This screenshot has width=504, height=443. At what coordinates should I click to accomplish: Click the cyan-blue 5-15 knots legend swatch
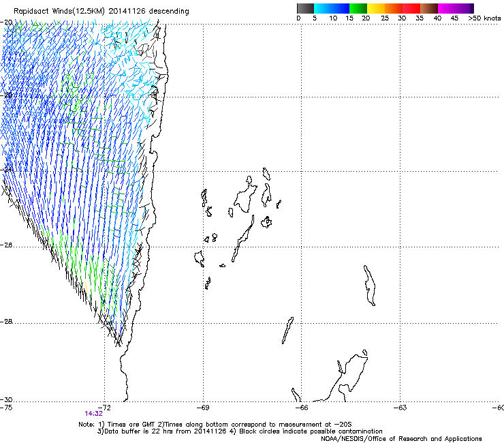pyautogui.click(x=332, y=8)
